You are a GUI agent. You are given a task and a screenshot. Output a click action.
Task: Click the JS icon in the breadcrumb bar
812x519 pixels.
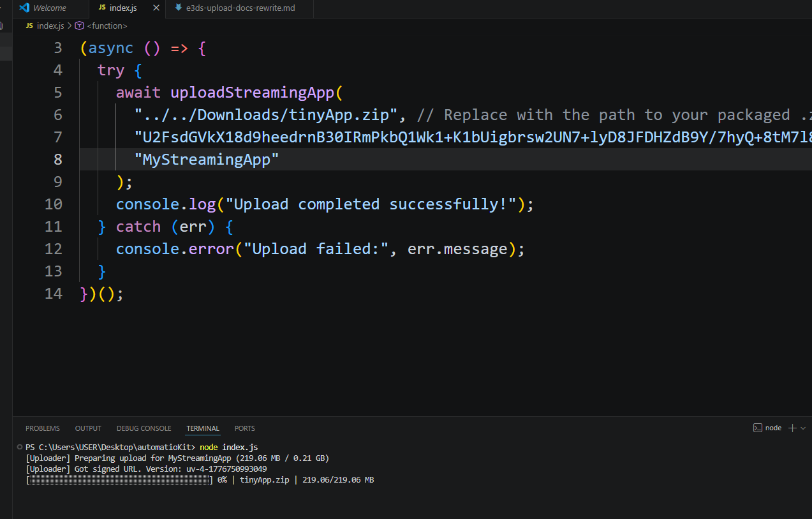pyautogui.click(x=30, y=26)
